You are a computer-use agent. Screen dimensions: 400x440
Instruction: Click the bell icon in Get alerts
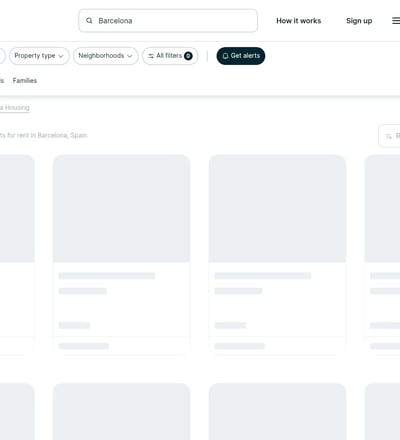pyautogui.click(x=225, y=56)
